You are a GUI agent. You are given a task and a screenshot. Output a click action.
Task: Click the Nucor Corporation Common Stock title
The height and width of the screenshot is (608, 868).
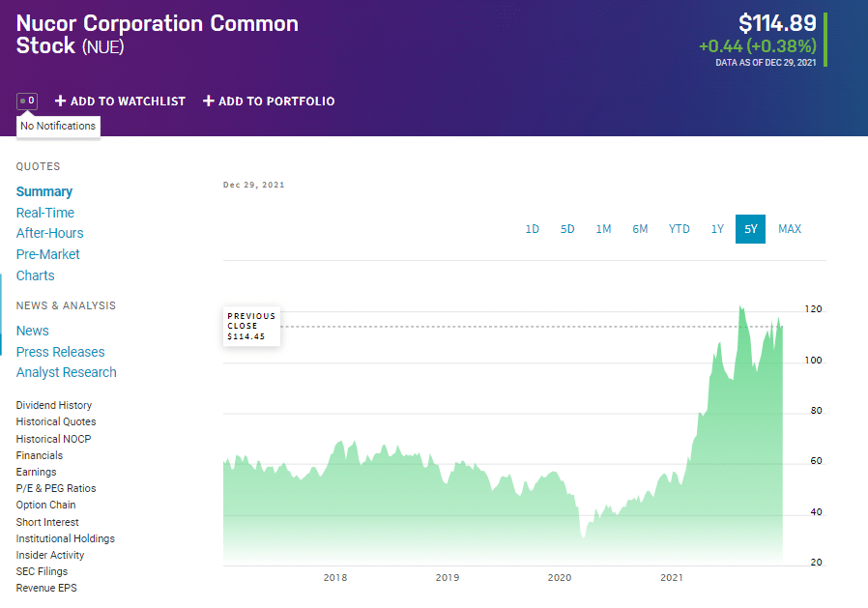pos(158,35)
